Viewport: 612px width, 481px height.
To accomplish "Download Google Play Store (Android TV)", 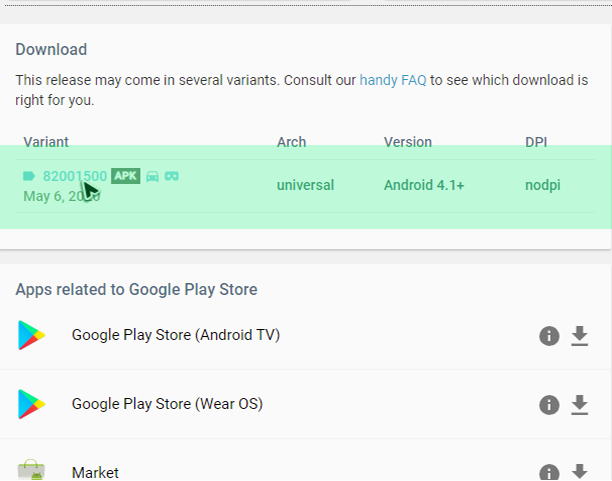I will [x=580, y=336].
